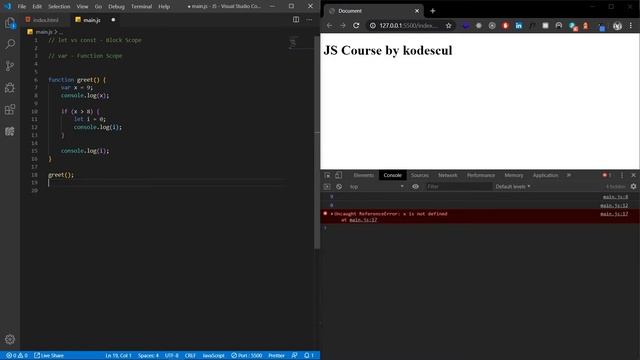Open the Extensions view in activity bar

tap(10, 109)
